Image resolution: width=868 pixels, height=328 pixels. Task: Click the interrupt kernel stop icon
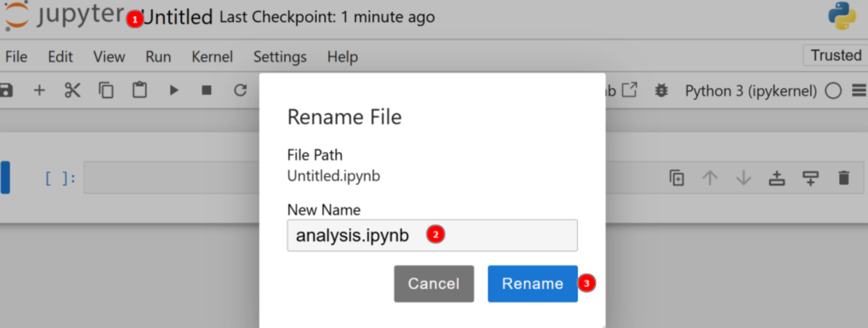(x=206, y=90)
